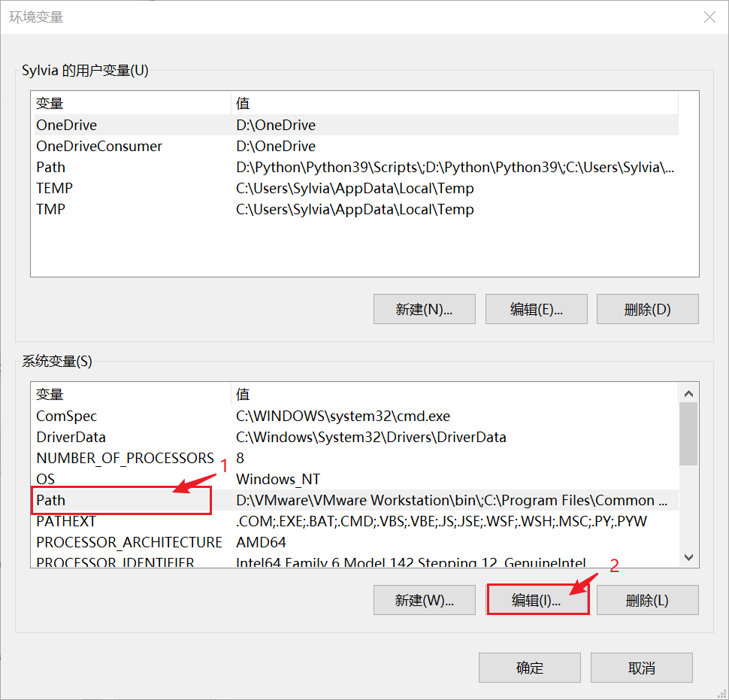Confirm with the 确定 button
Image resolution: width=729 pixels, height=700 pixels.
tap(530, 668)
